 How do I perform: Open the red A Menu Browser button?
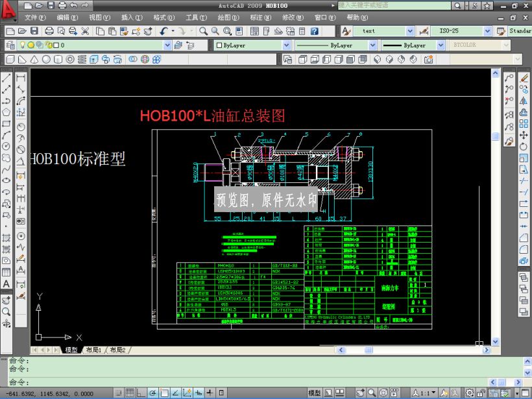point(8,9)
